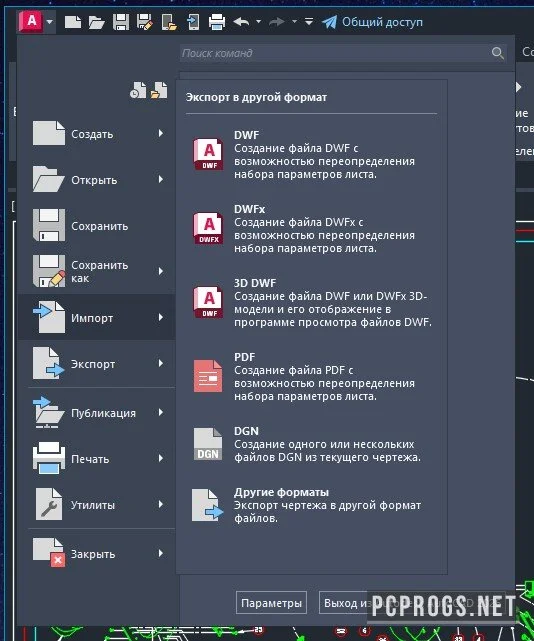Screen dimensions: 534x641
Task: Click the Open folder icon in quick access toolbar
Action: [96, 22]
